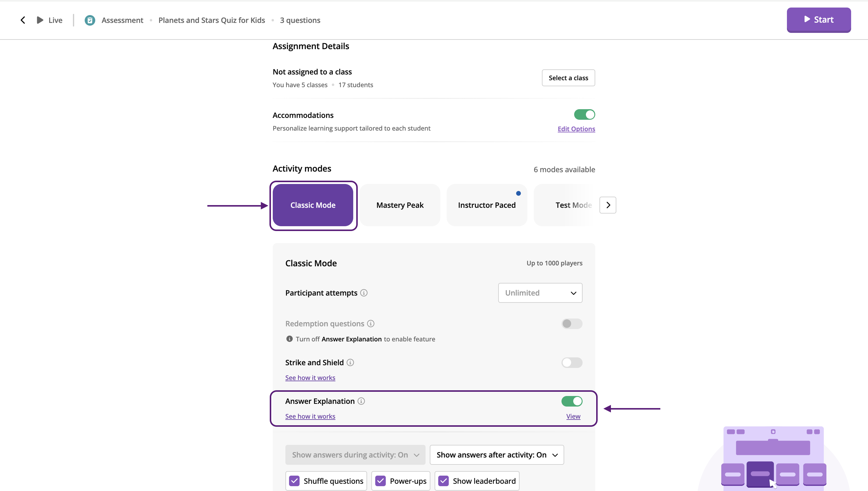The width and height of the screenshot is (868, 491).
Task: Uncheck the Show leaderboard checkbox
Action: coord(443,481)
